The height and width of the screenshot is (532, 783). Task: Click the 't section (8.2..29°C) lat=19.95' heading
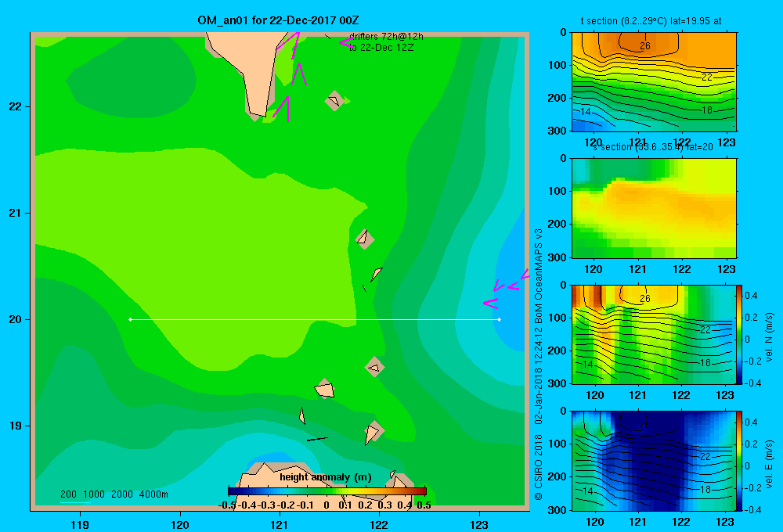pos(651,21)
